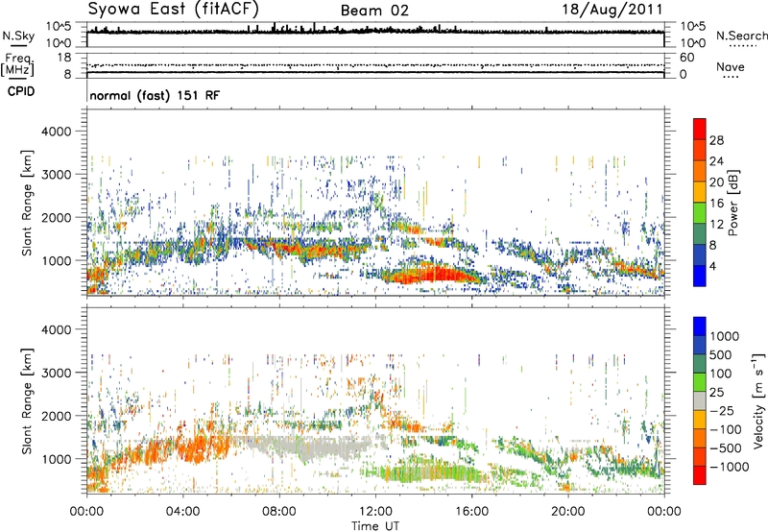Viewport: 768px width, 532px height.
Task: Click time axis label "12:00"
Action: click(x=375, y=512)
